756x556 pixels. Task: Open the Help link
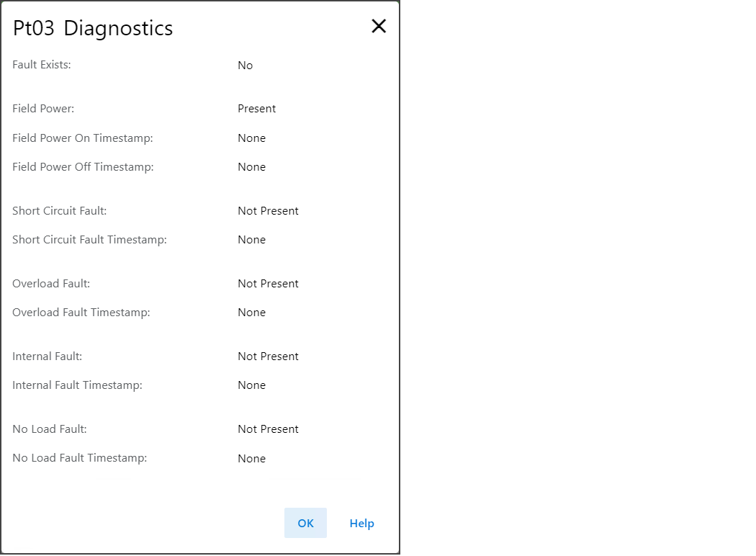361,524
